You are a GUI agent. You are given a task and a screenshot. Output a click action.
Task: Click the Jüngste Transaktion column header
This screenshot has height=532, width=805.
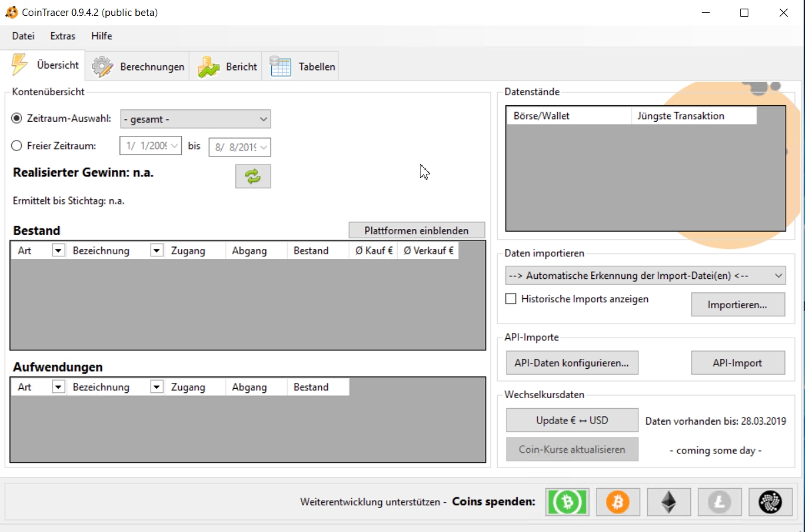[x=694, y=116]
